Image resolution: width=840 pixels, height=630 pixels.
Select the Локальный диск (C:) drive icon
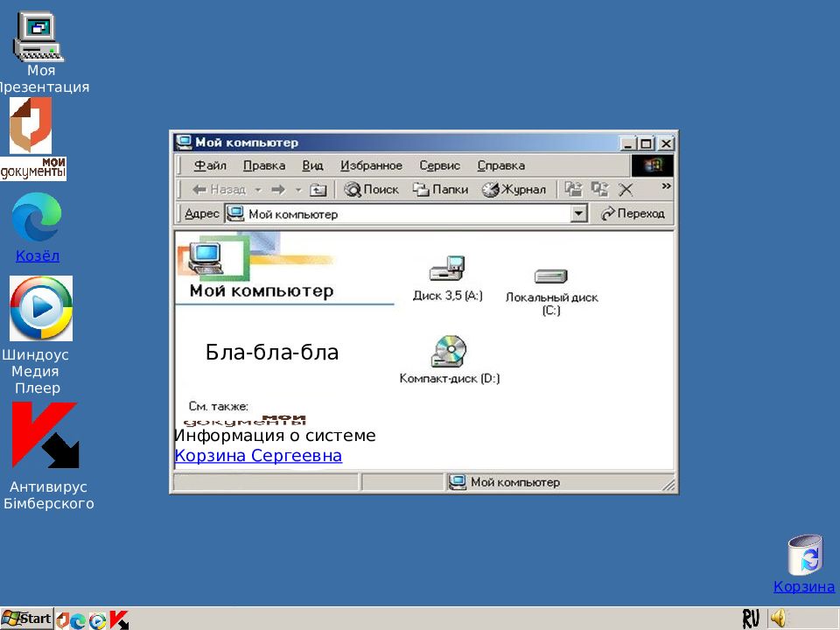point(550,277)
